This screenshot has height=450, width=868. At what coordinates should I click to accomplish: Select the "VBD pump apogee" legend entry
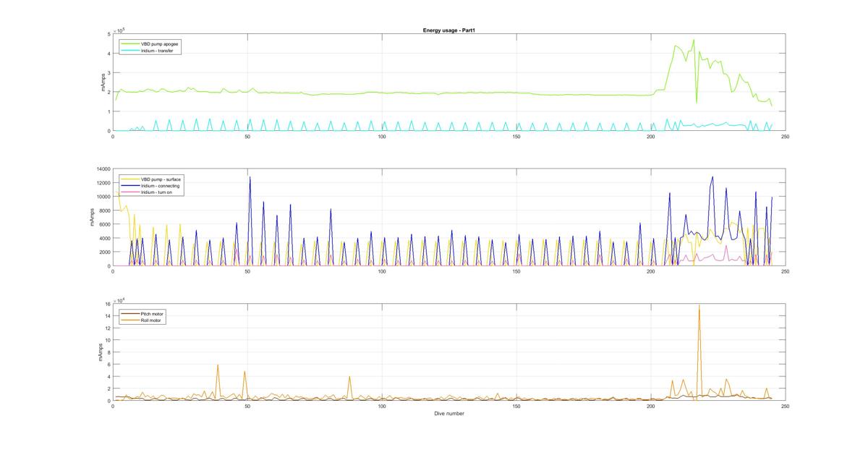pyautogui.click(x=150, y=43)
